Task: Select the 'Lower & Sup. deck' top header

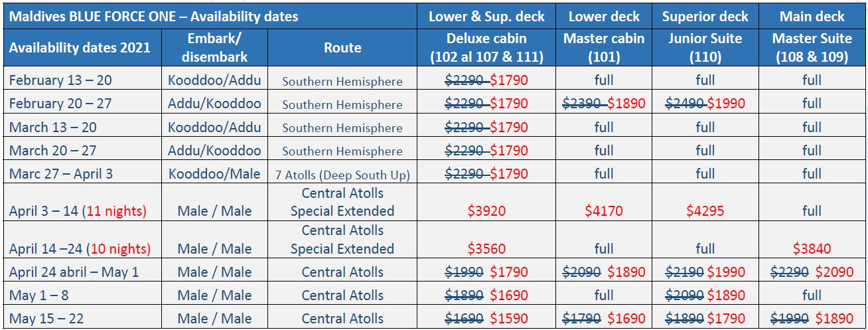Action: pyautogui.click(x=487, y=16)
